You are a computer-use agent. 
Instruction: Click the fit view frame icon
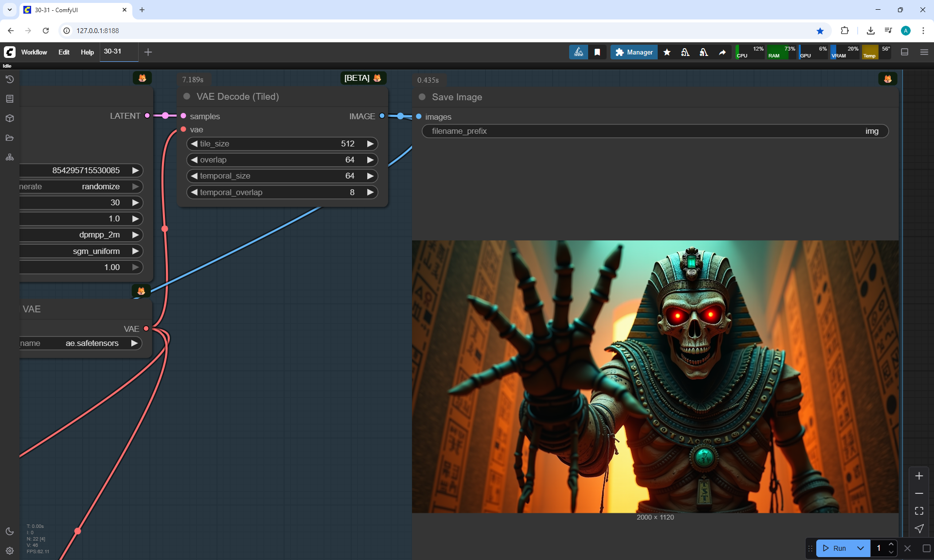919,511
